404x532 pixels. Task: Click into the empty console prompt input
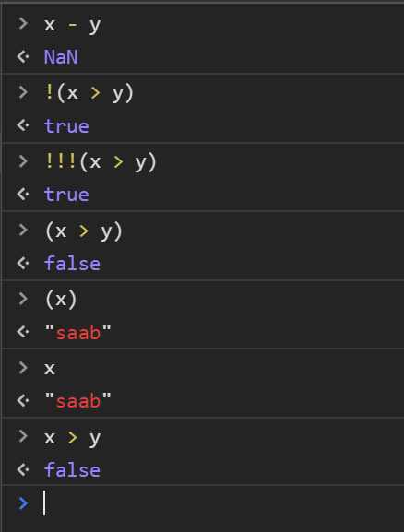point(220,503)
